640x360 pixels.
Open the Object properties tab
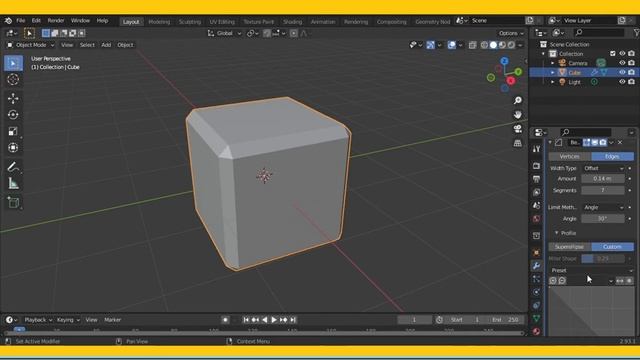(x=536, y=252)
